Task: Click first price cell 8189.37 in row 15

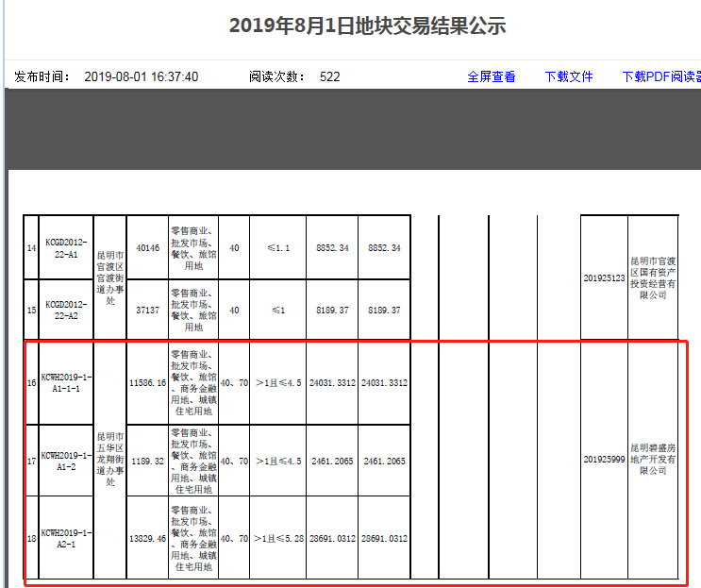Action: (x=332, y=310)
